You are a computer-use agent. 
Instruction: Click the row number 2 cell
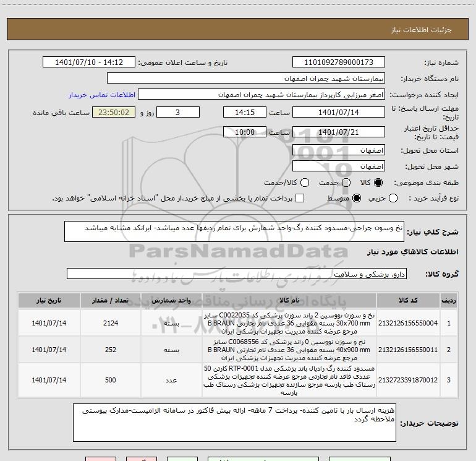click(449, 350)
